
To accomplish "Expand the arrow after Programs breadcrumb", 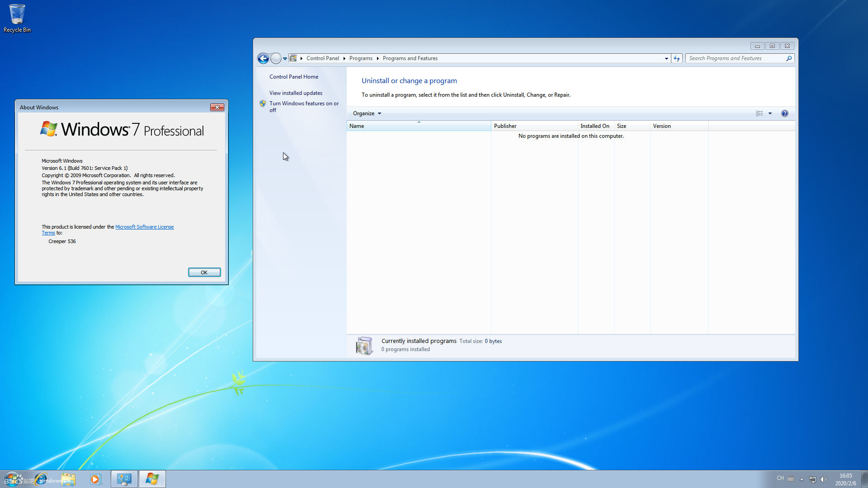I will [377, 58].
